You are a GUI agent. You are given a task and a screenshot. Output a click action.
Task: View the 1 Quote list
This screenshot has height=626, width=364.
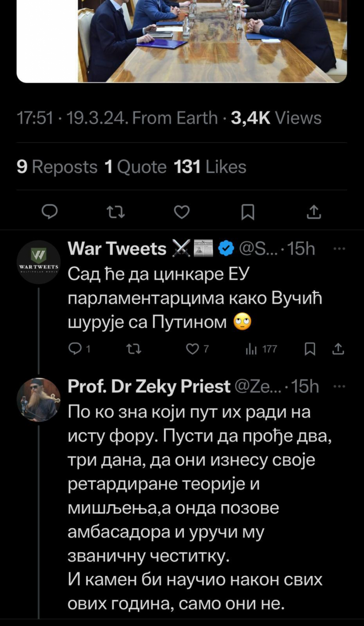click(135, 167)
